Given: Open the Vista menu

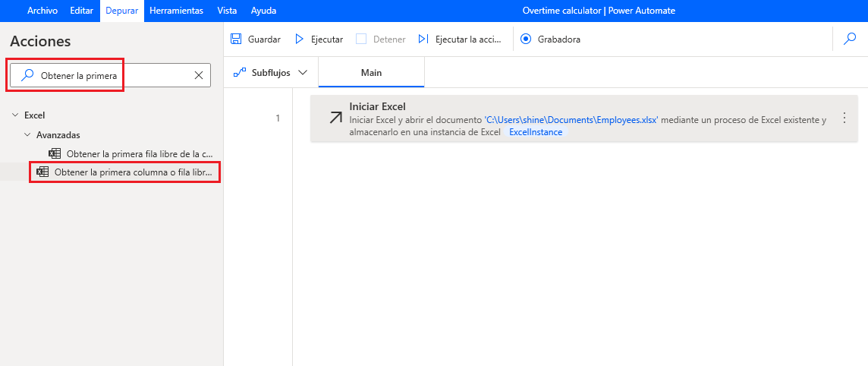Looking at the screenshot, I should click(x=227, y=11).
